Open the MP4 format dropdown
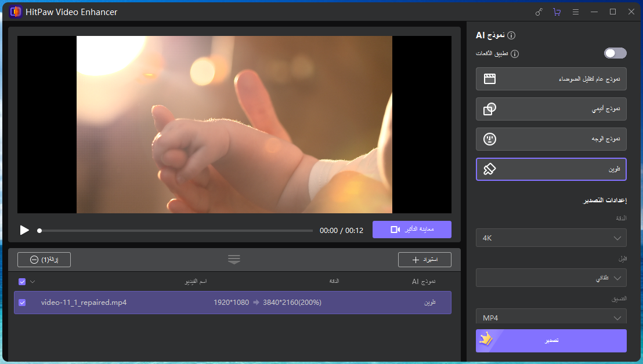Image resolution: width=643 pixels, height=364 pixels. (550, 317)
